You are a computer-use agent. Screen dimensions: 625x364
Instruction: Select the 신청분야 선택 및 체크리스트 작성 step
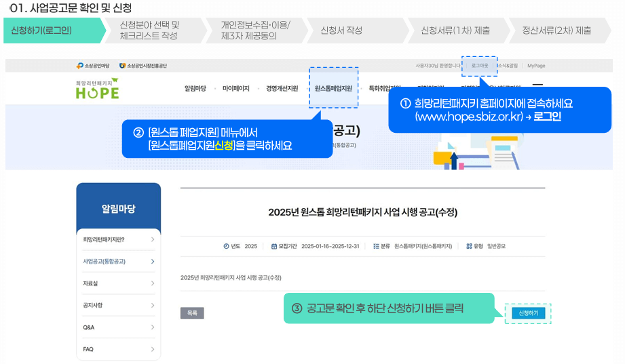click(x=155, y=31)
